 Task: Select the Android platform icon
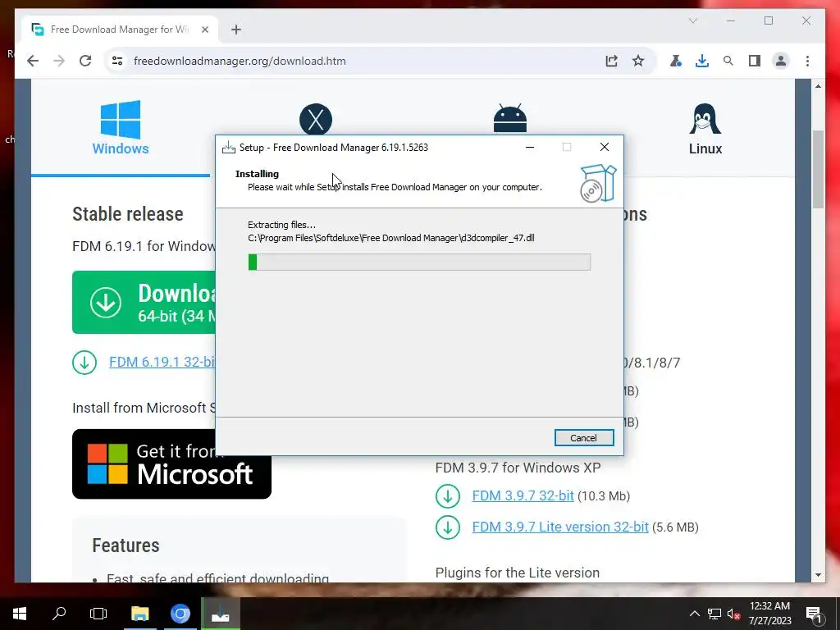(x=510, y=118)
